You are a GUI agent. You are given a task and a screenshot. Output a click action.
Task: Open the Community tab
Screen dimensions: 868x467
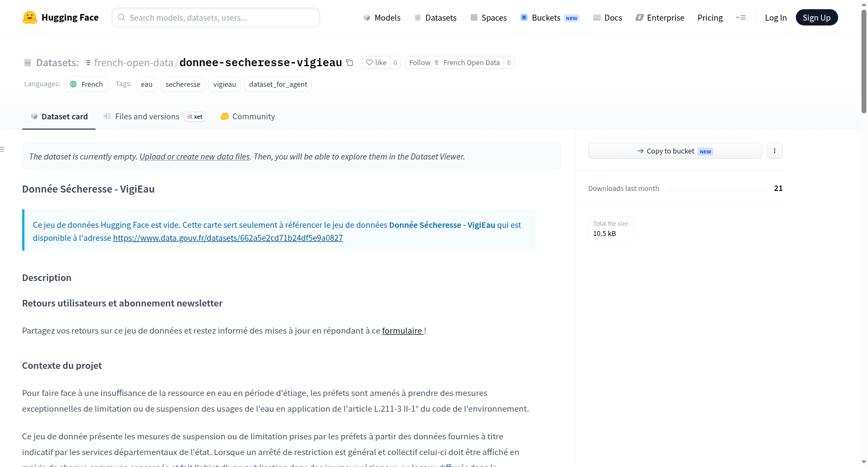point(247,117)
